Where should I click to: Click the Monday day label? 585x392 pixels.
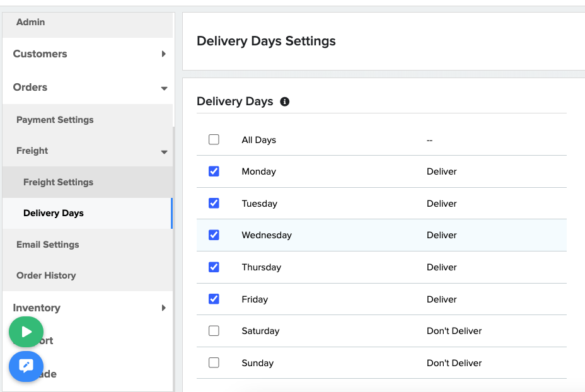pyautogui.click(x=259, y=171)
